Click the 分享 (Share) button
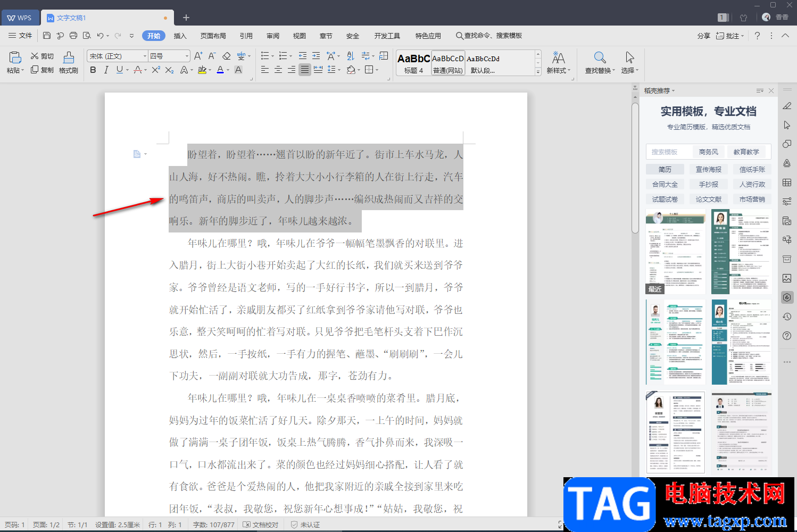The image size is (797, 532). click(703, 36)
